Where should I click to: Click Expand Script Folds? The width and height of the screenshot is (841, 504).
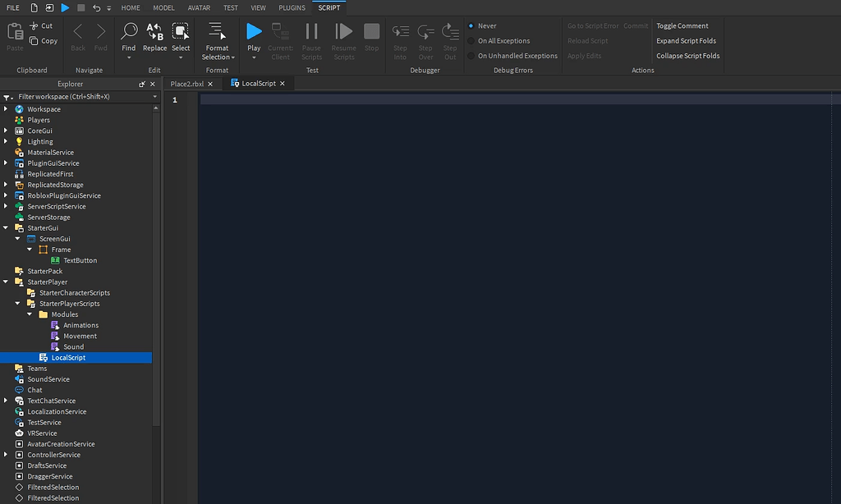click(x=686, y=41)
